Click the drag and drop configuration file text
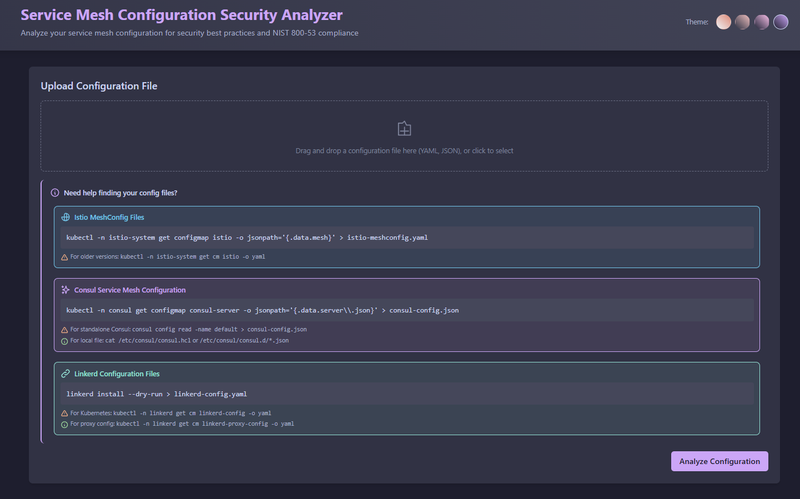This screenshot has width=800, height=499. tap(404, 151)
